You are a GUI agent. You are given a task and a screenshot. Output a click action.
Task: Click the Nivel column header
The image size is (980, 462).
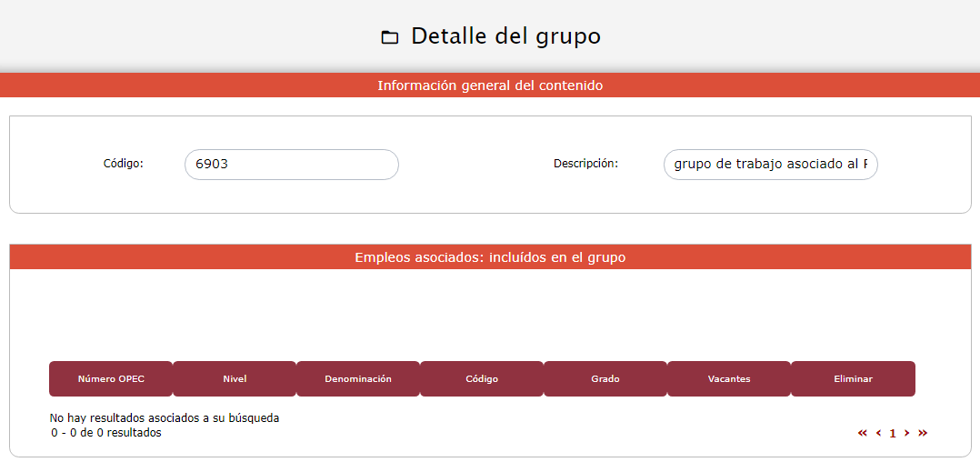click(x=235, y=379)
